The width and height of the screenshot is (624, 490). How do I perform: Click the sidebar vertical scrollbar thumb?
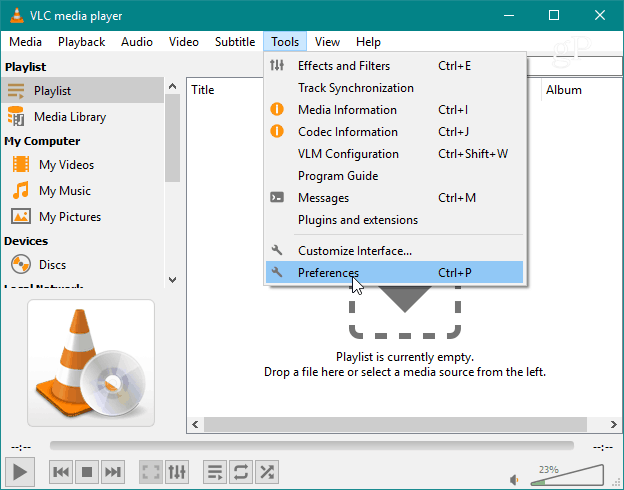(172, 138)
